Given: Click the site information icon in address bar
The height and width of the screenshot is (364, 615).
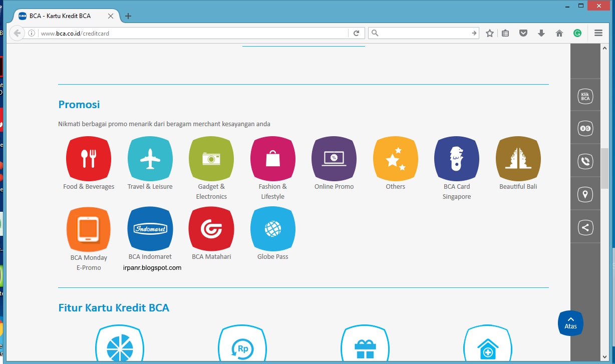Looking at the screenshot, I should [32, 33].
